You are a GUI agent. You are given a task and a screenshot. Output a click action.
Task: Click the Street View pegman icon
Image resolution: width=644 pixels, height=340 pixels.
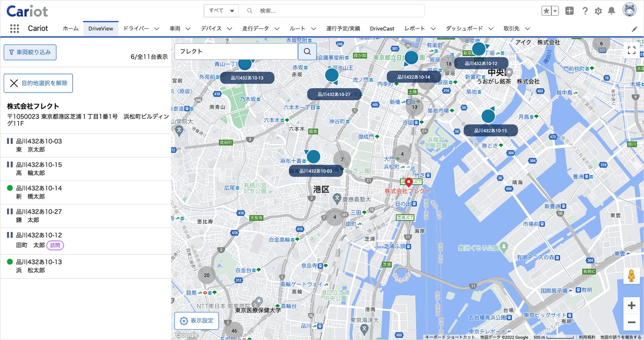pos(631,276)
